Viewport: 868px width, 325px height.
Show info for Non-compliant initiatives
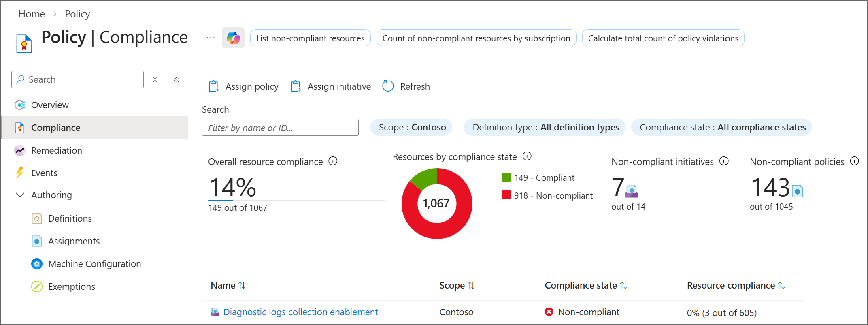[x=724, y=161]
